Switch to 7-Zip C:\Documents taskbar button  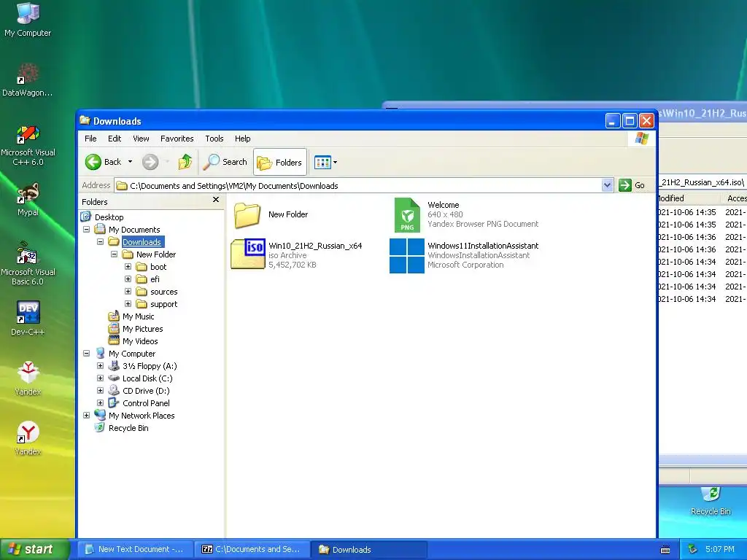(252, 549)
